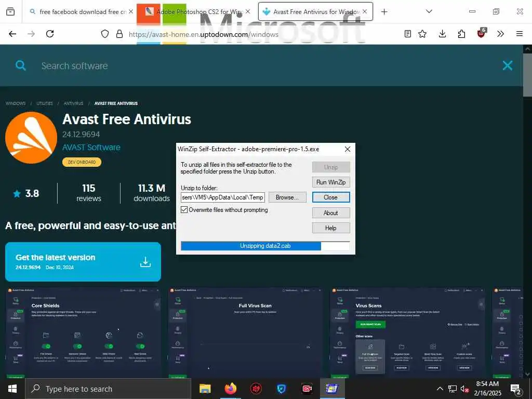The width and height of the screenshot is (532, 399).
Task: Click the Unzipping data2.cab progress bar
Action: [x=265, y=246]
